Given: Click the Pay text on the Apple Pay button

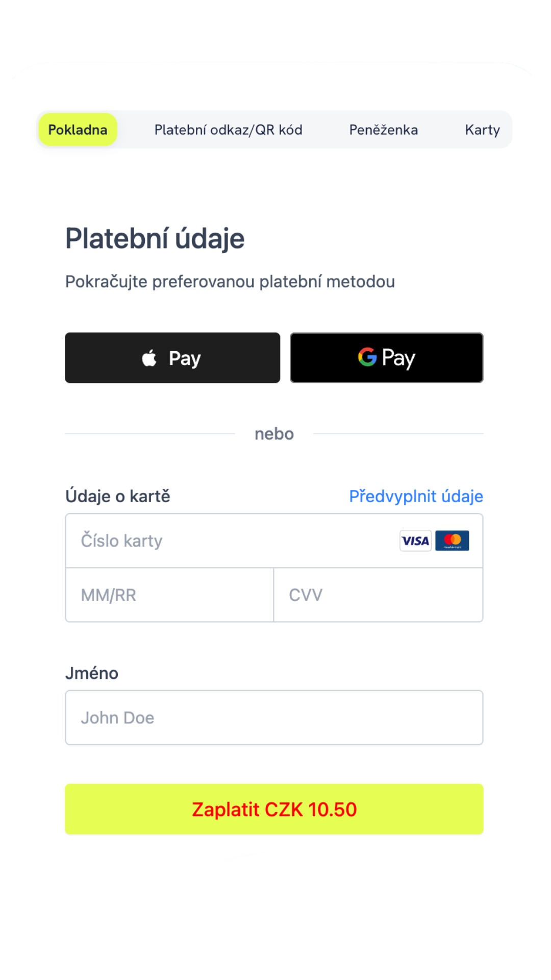Looking at the screenshot, I should coord(185,358).
